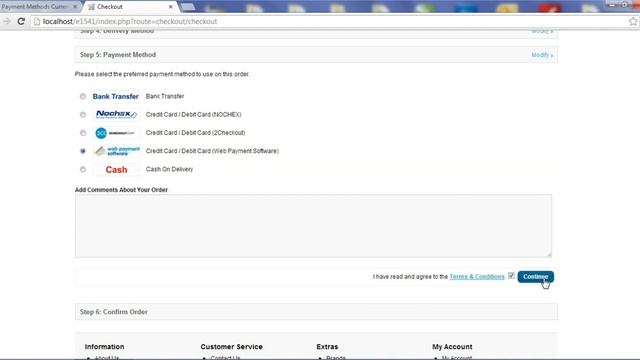The width and height of the screenshot is (640, 360).
Task: Click the Bank Transfer logo image
Action: (x=116, y=96)
